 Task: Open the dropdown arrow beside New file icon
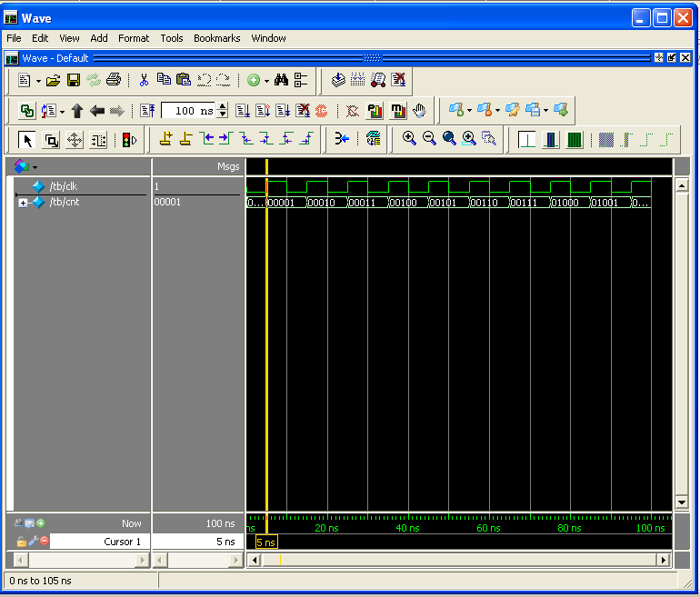[38, 81]
